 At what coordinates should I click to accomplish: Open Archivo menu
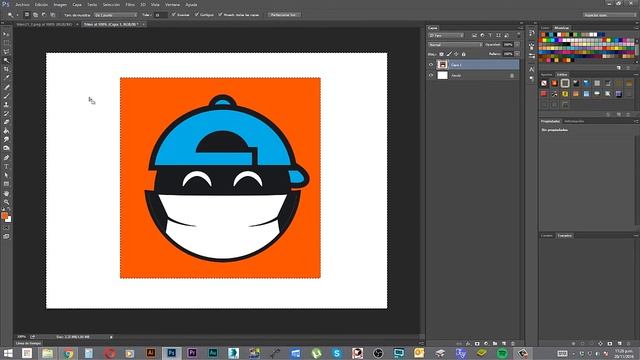pyautogui.click(x=22, y=4)
